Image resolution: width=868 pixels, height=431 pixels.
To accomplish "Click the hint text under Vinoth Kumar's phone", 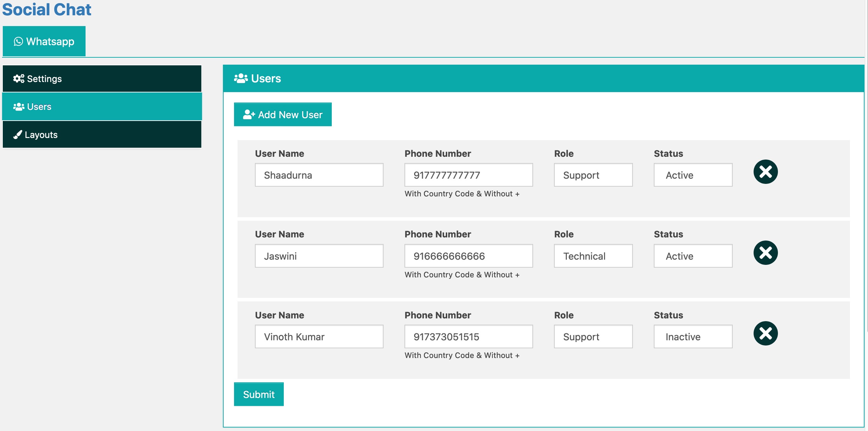I will (x=462, y=355).
